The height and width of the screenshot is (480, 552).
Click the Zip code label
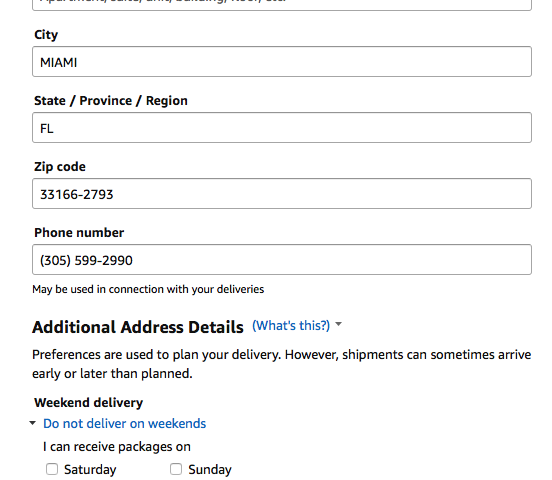60,167
